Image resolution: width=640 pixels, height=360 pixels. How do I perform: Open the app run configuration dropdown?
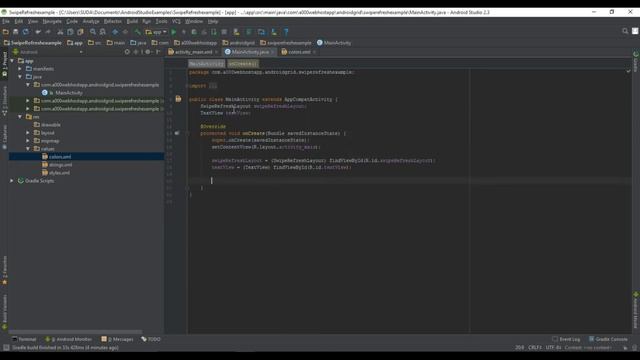coord(157,32)
